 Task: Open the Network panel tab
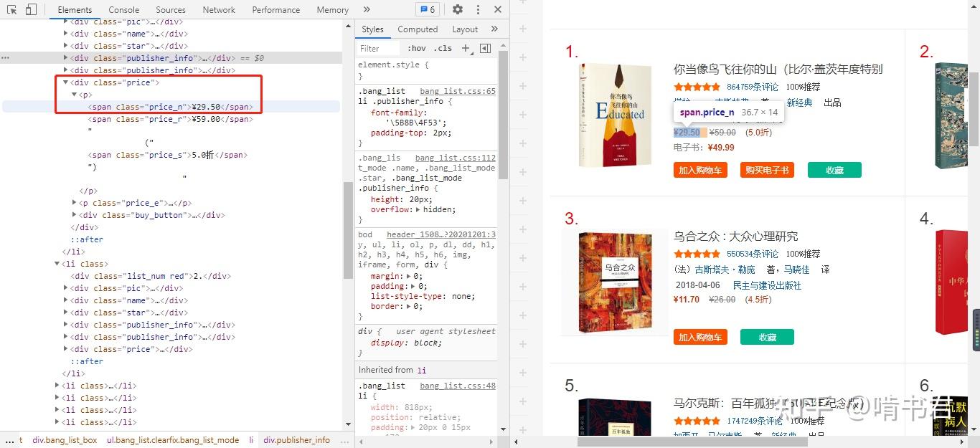(x=218, y=9)
